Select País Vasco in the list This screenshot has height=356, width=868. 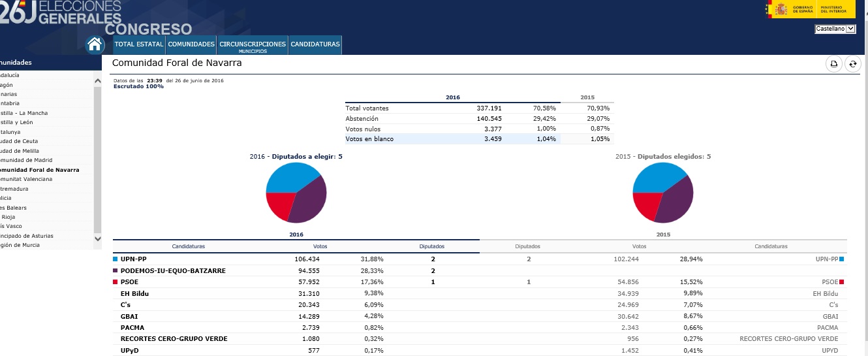point(11,226)
